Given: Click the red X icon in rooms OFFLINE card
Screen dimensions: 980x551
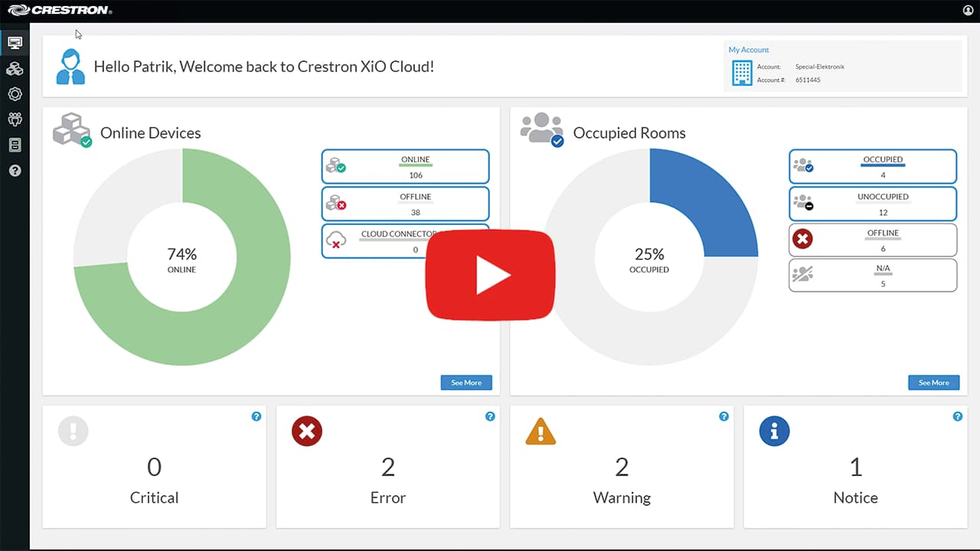Looking at the screenshot, I should (x=802, y=240).
